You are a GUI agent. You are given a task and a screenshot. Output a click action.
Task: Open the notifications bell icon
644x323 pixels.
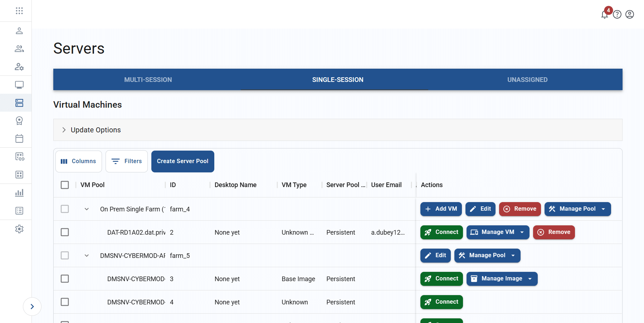point(605,15)
